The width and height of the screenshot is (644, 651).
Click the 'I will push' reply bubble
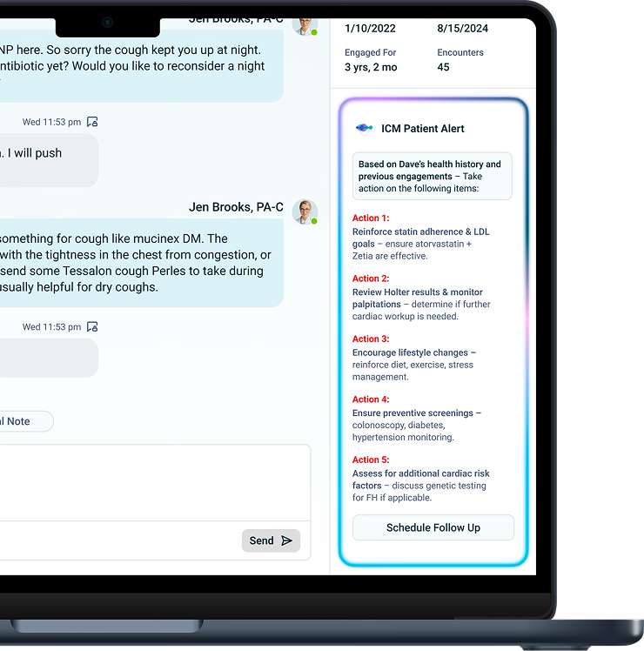pos(49,160)
